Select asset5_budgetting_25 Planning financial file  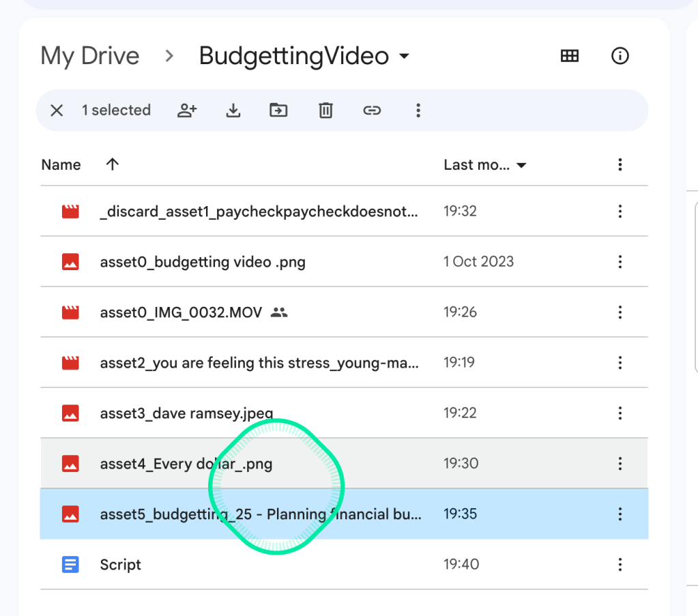click(x=344, y=514)
